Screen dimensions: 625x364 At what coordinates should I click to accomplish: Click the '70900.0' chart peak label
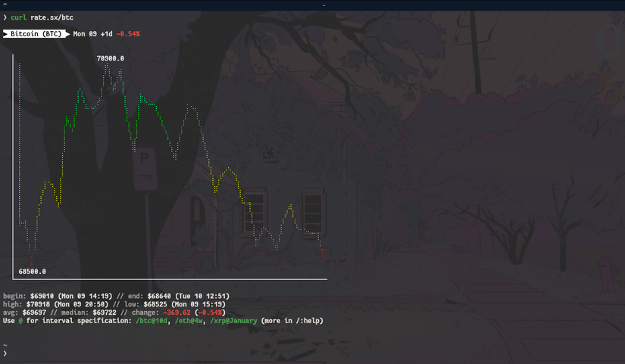click(x=111, y=58)
